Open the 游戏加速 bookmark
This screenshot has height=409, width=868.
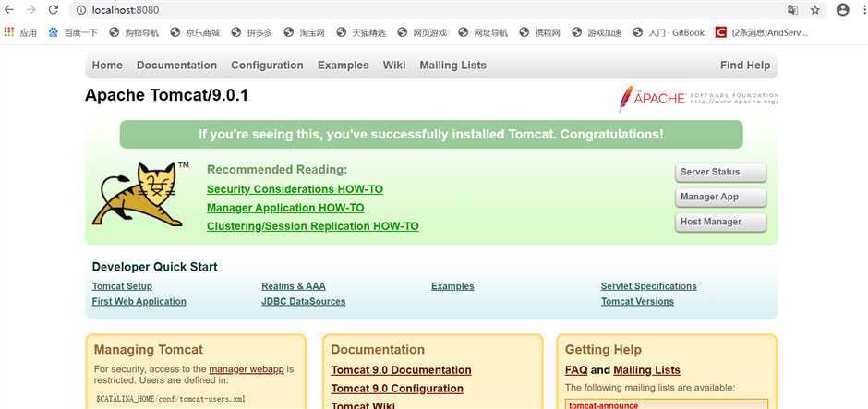tap(597, 32)
